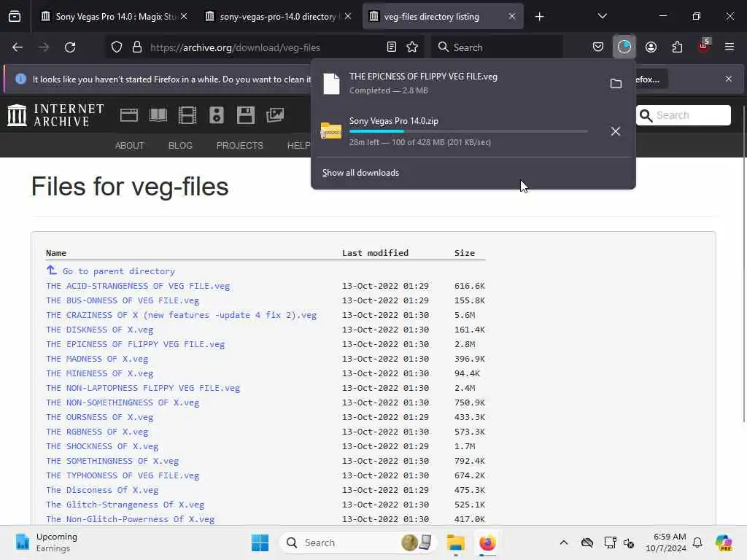This screenshot has height=560, width=747.
Task: Click Show all downloads
Action: pos(360,173)
